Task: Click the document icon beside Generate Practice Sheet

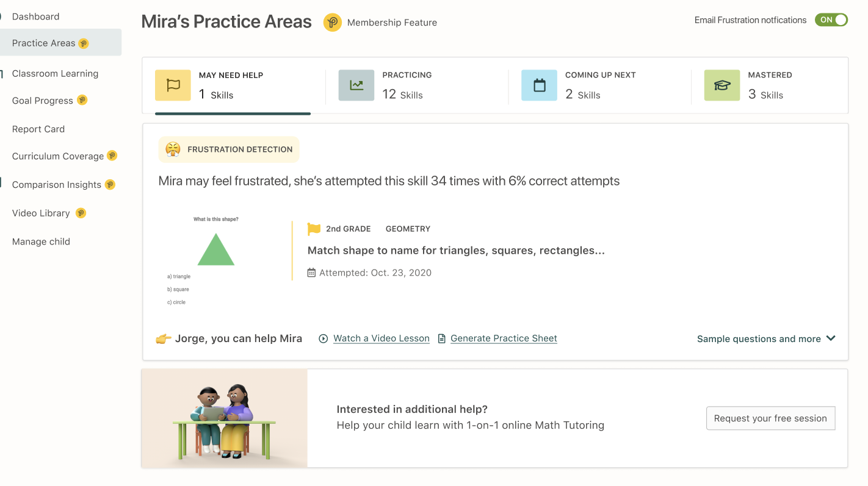Action: coord(442,338)
